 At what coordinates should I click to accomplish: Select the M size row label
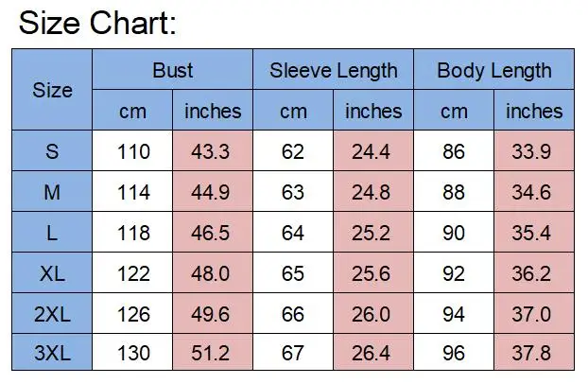click(x=52, y=191)
